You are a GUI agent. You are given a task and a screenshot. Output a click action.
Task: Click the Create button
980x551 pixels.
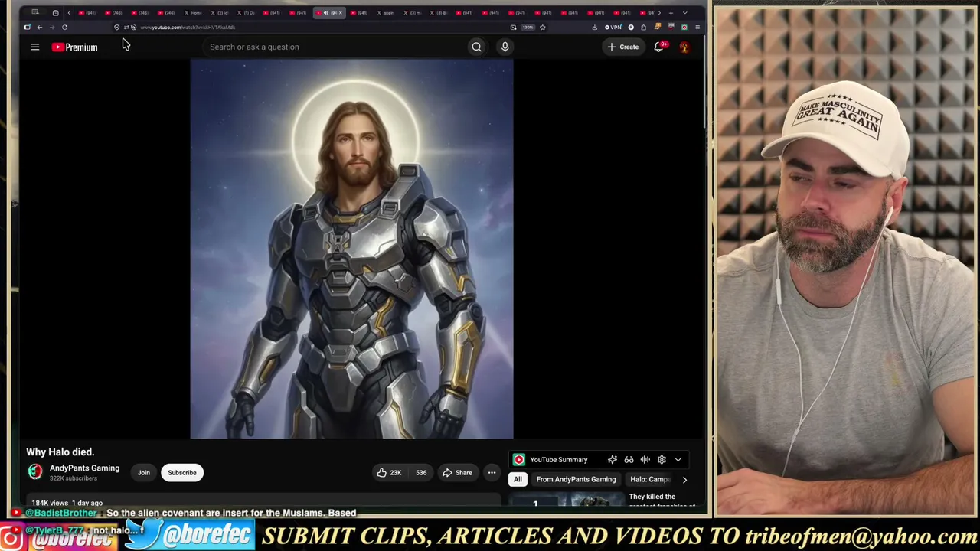623,47
